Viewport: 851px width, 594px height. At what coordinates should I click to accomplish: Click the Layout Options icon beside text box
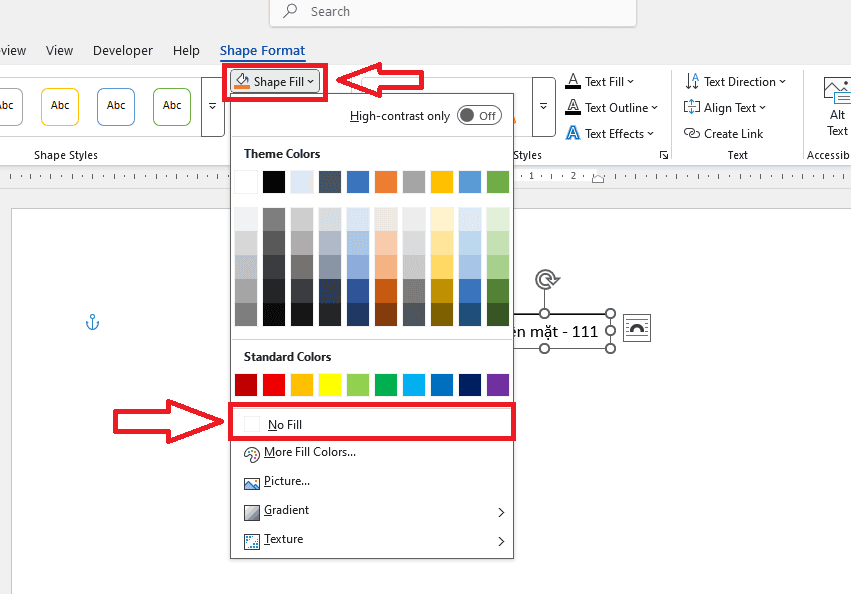click(637, 327)
